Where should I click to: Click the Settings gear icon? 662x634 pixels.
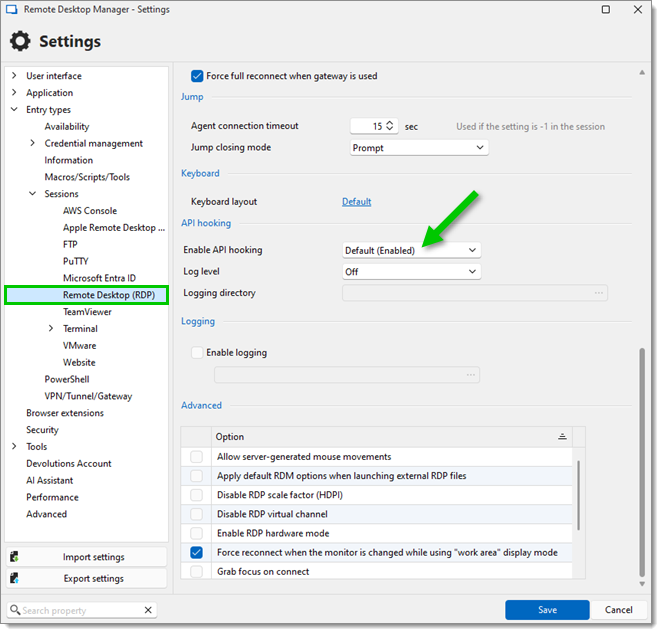tap(21, 41)
